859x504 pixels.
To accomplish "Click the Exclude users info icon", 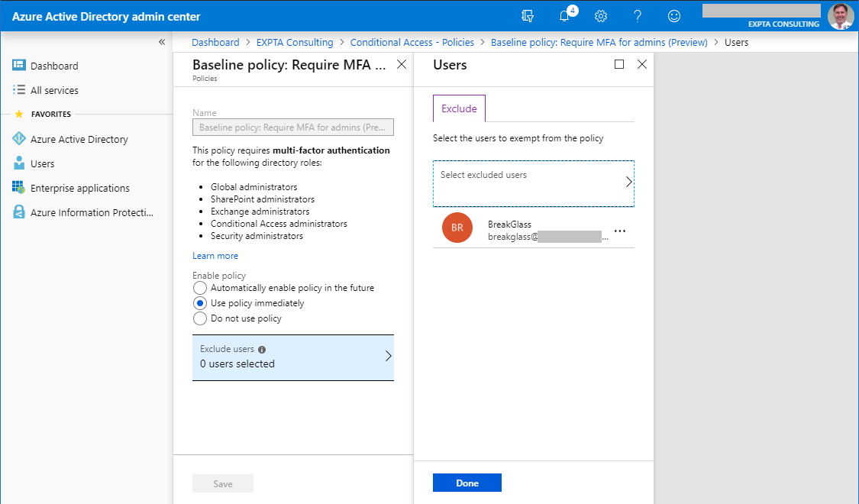I will click(x=262, y=350).
